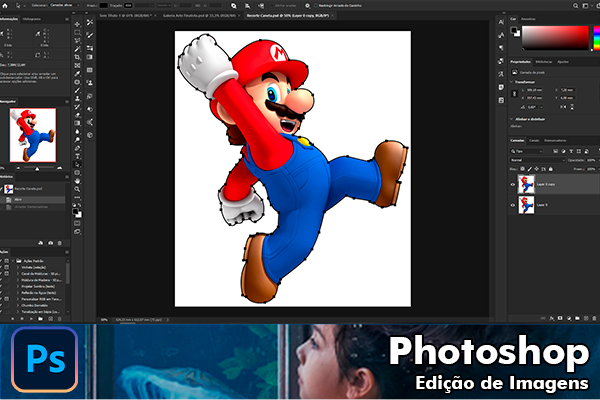Collapse the Ações Padrão folder

pos(13,261)
